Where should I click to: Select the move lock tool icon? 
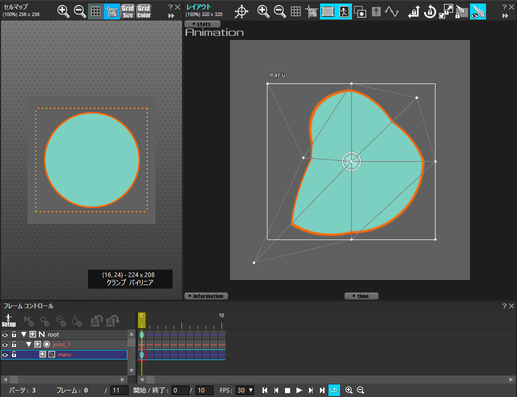pos(414,12)
